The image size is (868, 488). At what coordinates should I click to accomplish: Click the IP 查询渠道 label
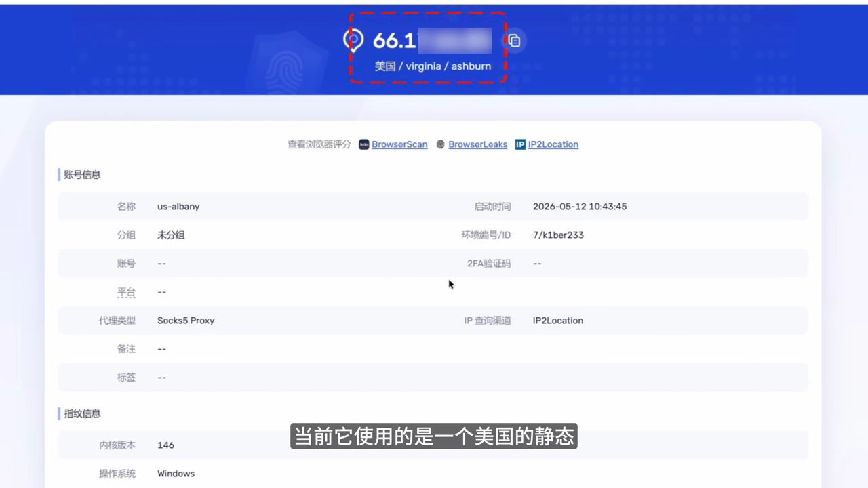click(488, 321)
